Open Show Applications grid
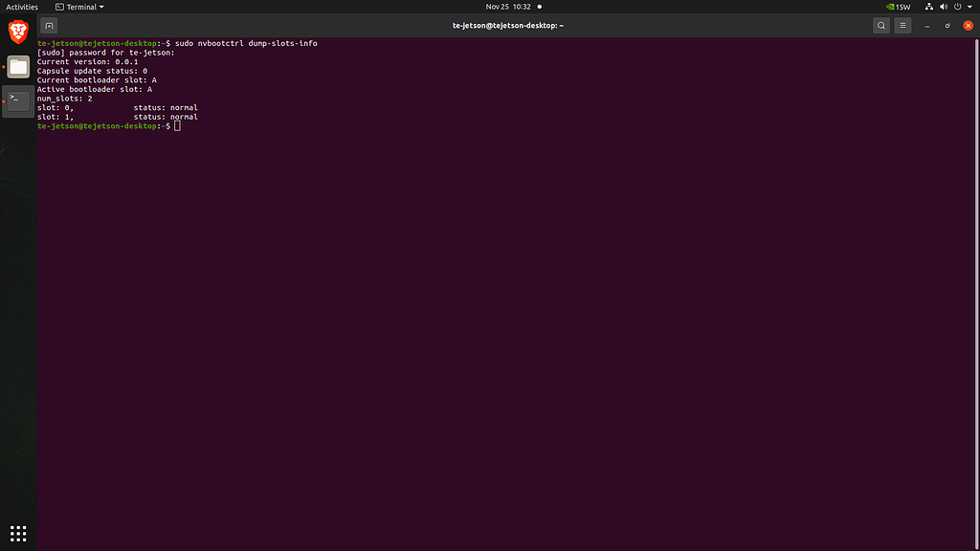 [17, 533]
